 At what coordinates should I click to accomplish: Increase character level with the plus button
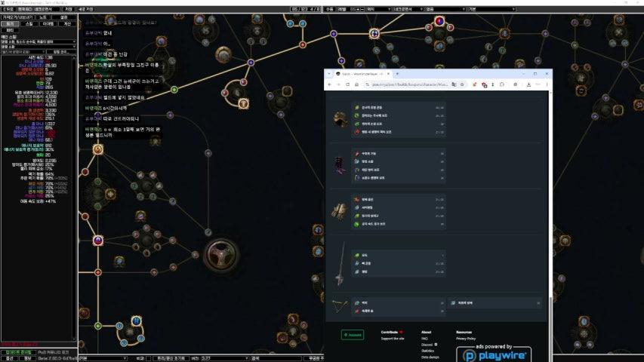tap(358, 9)
